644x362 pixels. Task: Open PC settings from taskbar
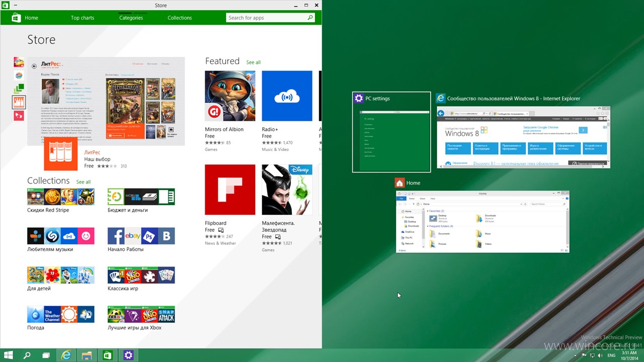(128, 355)
